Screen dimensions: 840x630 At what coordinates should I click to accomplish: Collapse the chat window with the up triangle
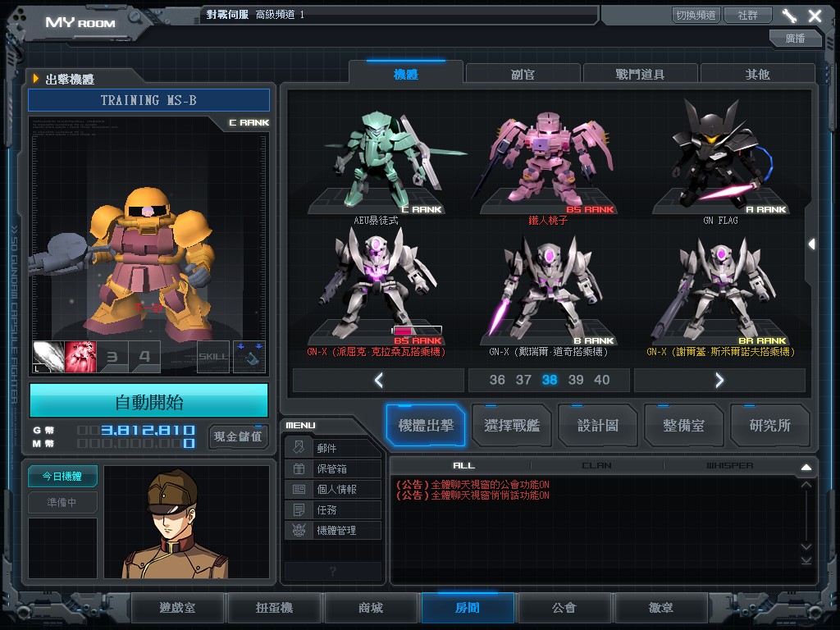click(x=806, y=467)
